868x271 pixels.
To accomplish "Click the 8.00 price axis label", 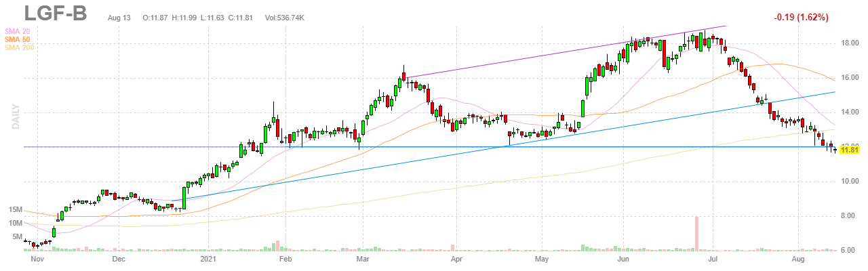I will pos(850,216).
